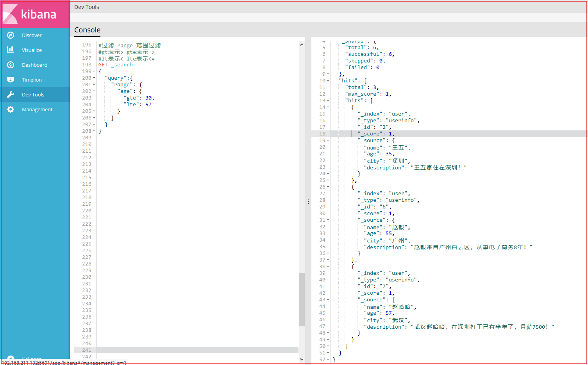Click response line "_id": "2"
The image size is (588, 365).
[375, 127]
